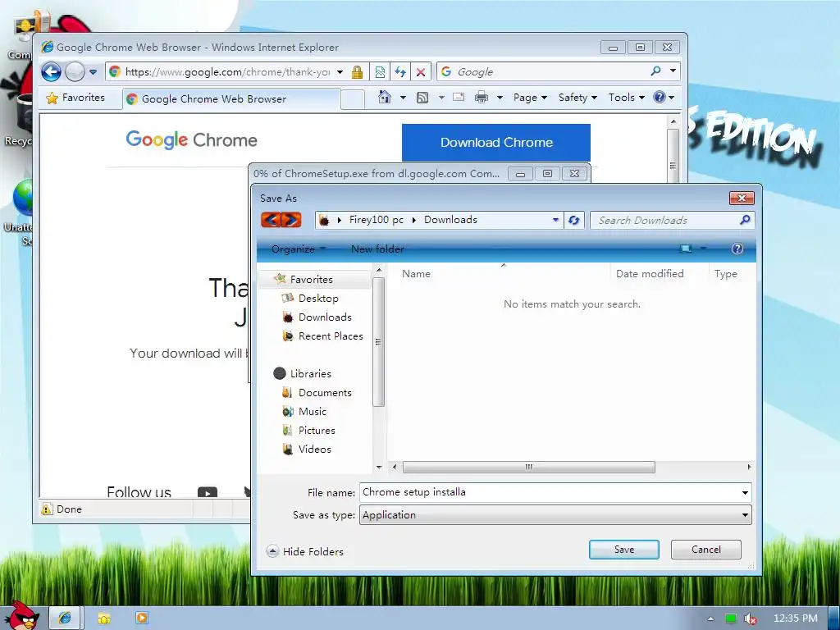The image size is (840, 630).
Task: Open the address bar URL dropdown
Action: click(340, 72)
